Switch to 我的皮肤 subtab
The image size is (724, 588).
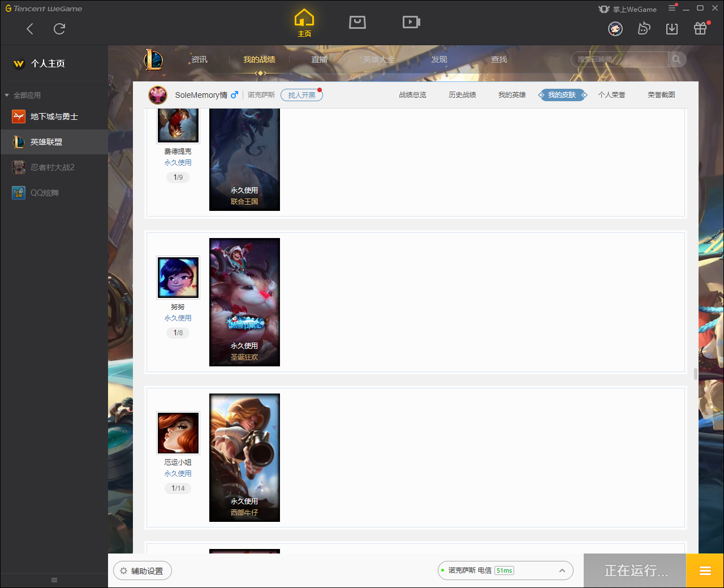tap(562, 95)
